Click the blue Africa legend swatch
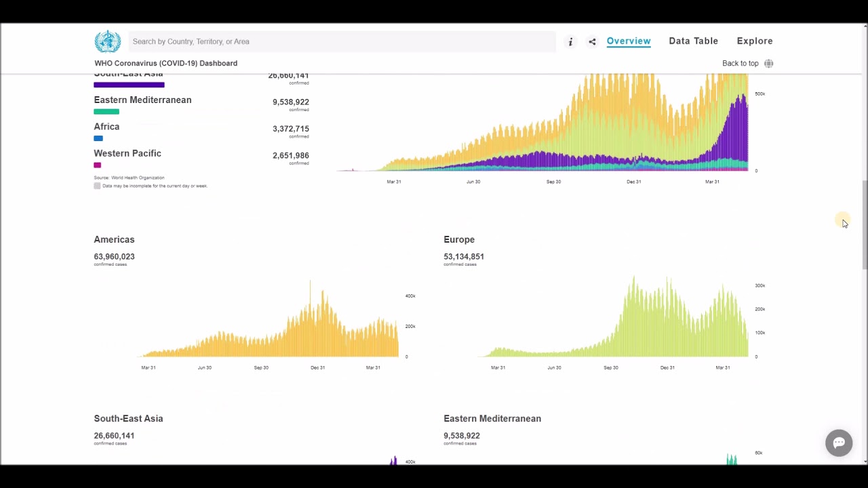The image size is (868, 488). (98, 138)
